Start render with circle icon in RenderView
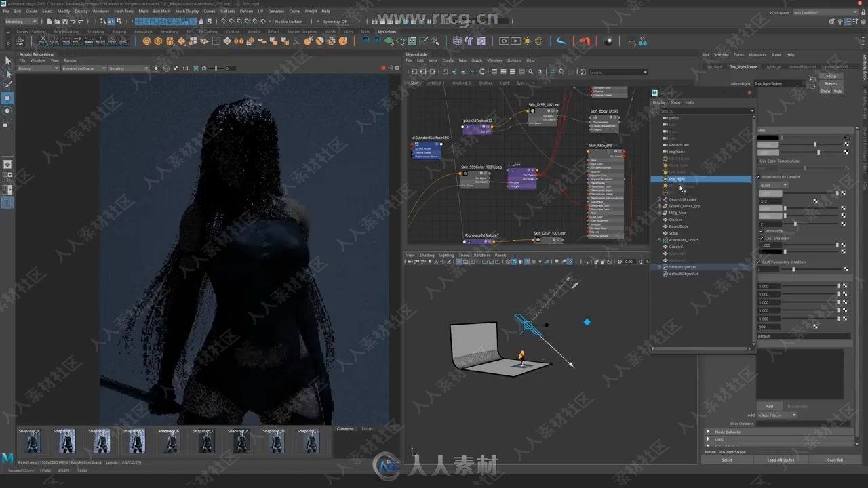Viewport: 868px width, 488px height. tap(156, 68)
